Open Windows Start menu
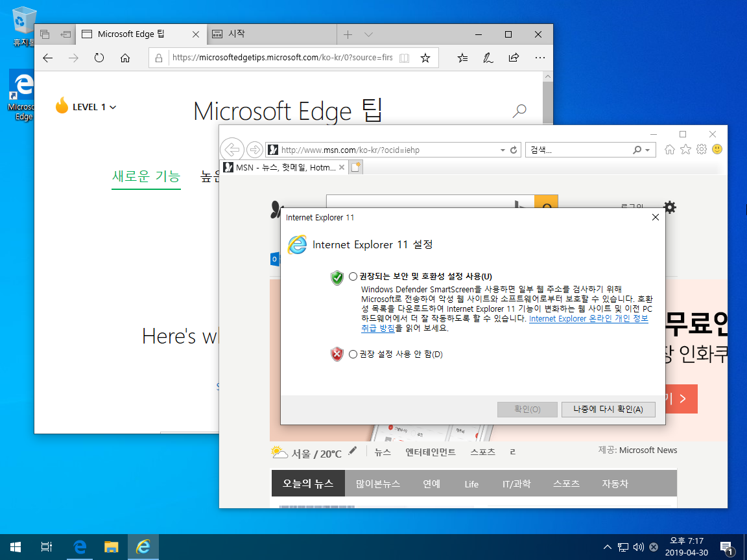 (x=16, y=547)
